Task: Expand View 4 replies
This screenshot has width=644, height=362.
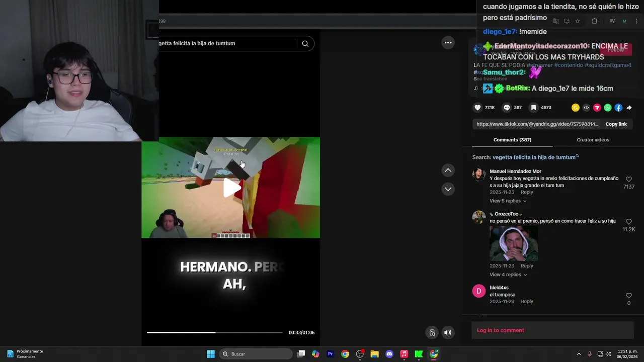Action: click(x=508, y=275)
